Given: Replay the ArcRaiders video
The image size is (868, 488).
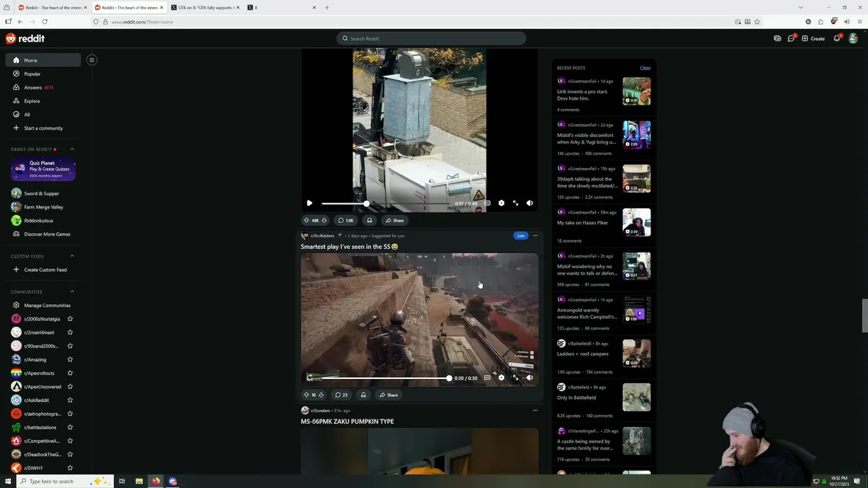Looking at the screenshot, I should [309, 378].
